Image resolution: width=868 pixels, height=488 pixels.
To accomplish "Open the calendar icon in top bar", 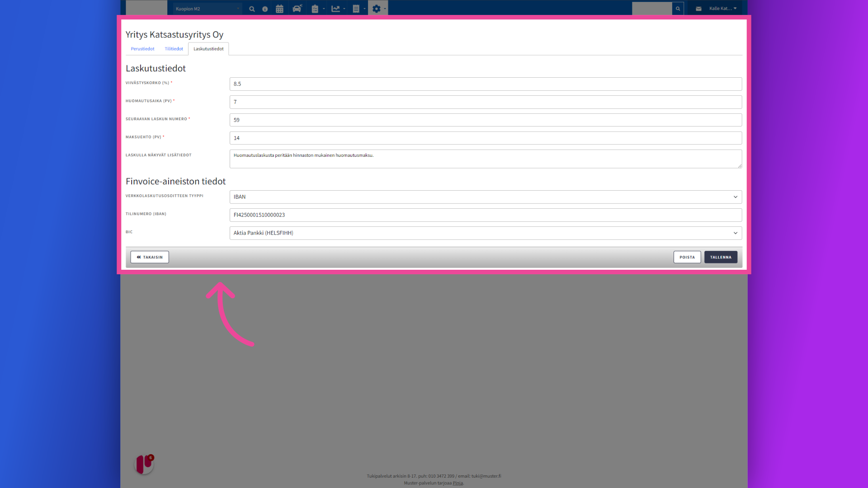I will pyautogui.click(x=279, y=9).
